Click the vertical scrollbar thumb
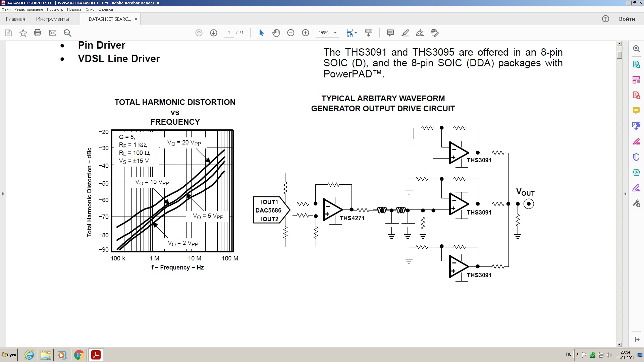644x362 pixels. [620, 55]
